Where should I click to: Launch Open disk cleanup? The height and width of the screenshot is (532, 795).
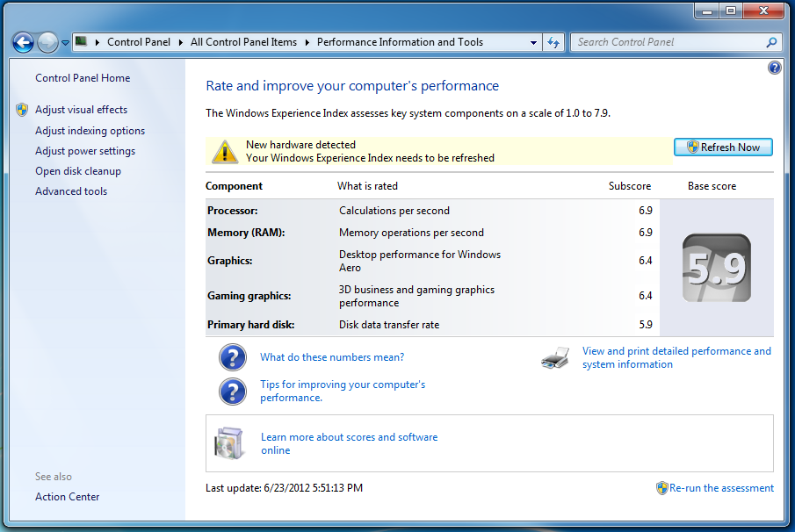tap(78, 171)
